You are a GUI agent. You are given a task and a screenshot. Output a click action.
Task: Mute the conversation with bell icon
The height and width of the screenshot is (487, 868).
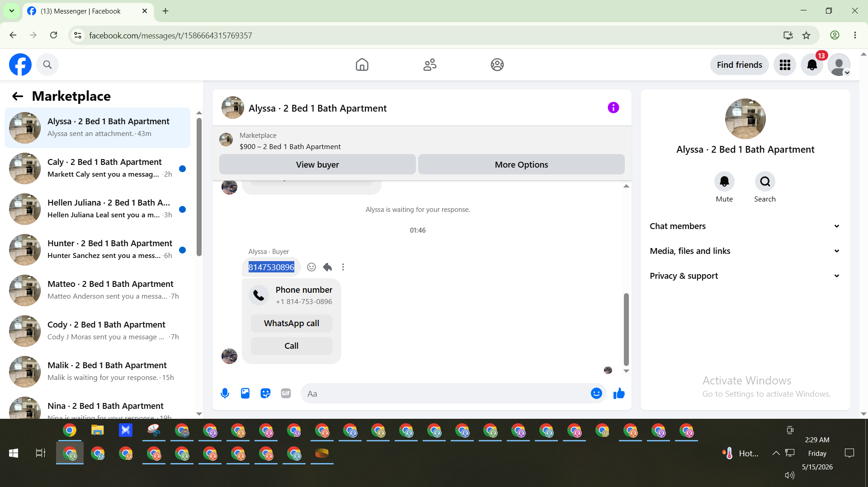(724, 182)
